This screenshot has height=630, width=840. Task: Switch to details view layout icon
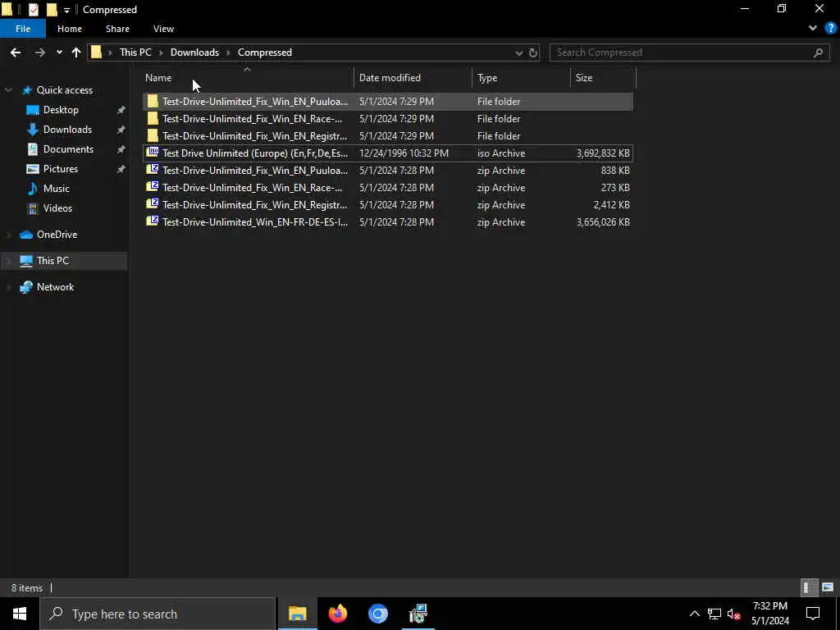tap(808, 587)
